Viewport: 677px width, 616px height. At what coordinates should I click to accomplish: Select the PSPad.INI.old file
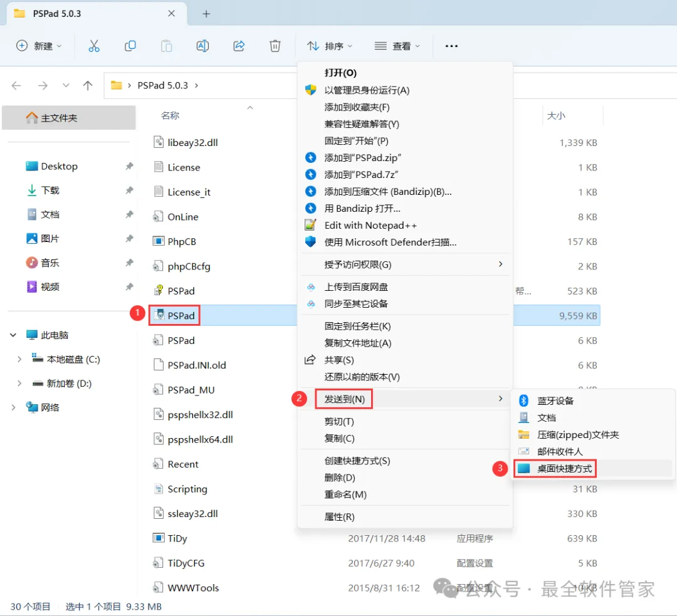[x=196, y=365]
